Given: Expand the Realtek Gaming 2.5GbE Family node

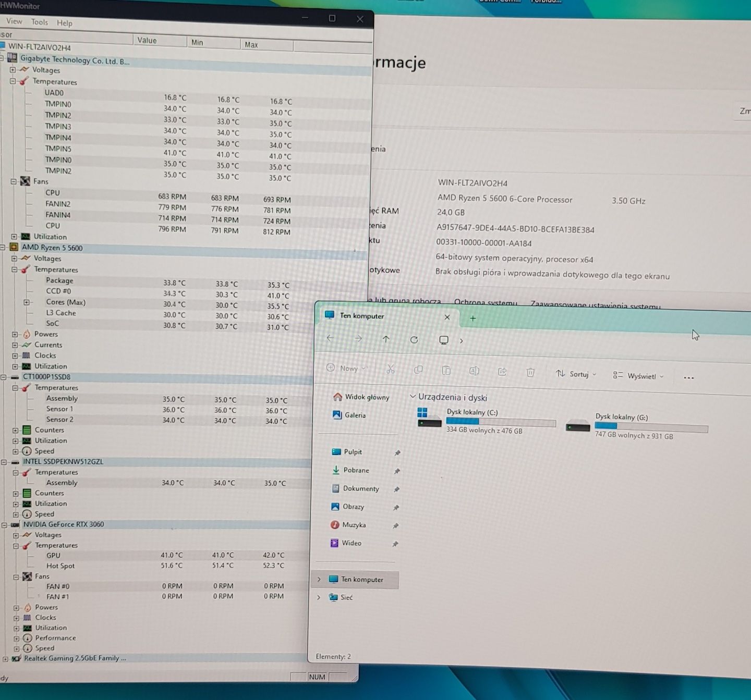Looking at the screenshot, I should point(5,659).
